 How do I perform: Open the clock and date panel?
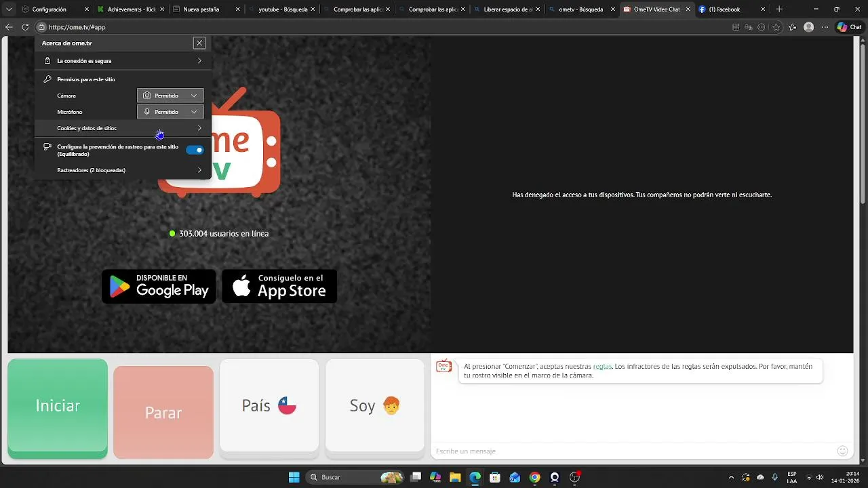[x=845, y=477]
